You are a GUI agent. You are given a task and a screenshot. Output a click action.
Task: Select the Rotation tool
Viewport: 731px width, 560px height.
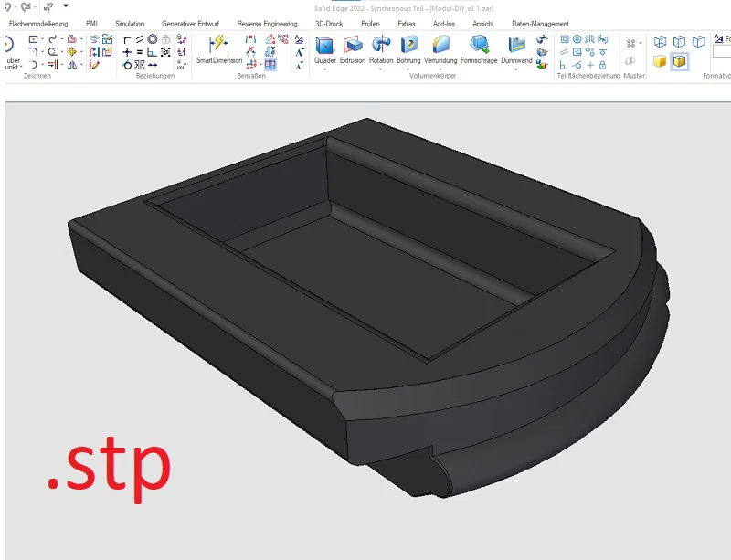380,44
